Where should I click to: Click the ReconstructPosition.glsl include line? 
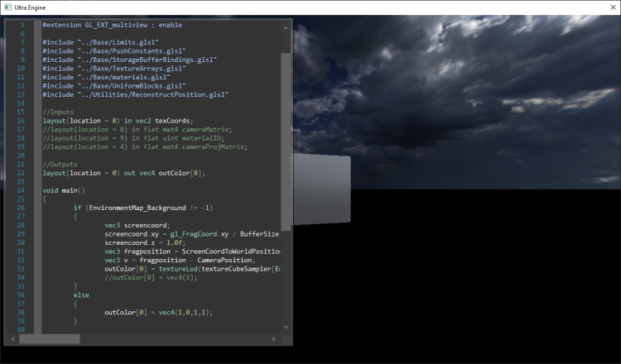click(135, 94)
